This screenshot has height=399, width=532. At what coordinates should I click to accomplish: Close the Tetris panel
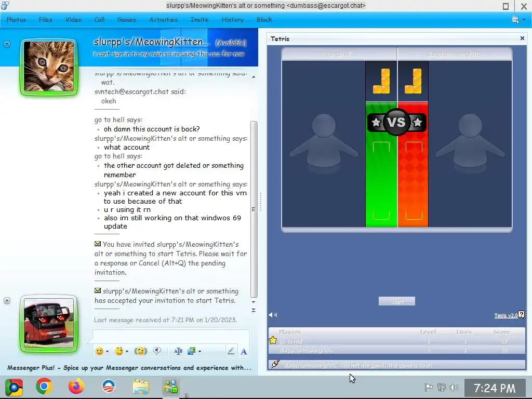tap(522, 38)
